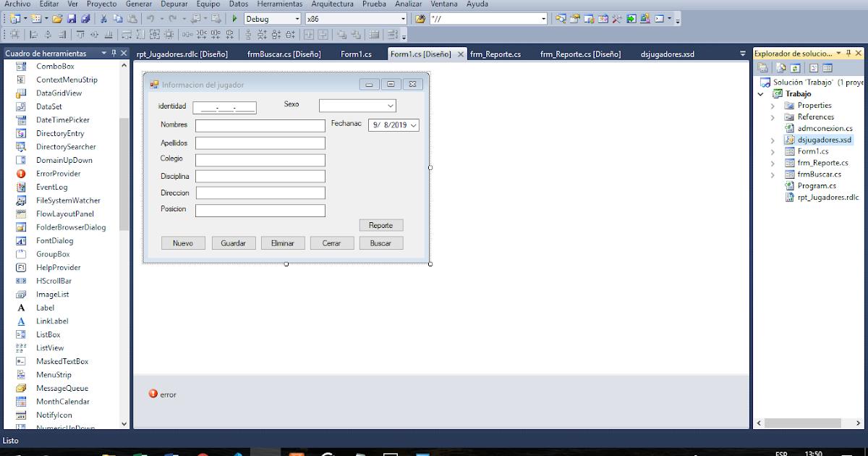Click the red error icon in the error list
868x456 pixels.
pyautogui.click(x=153, y=394)
